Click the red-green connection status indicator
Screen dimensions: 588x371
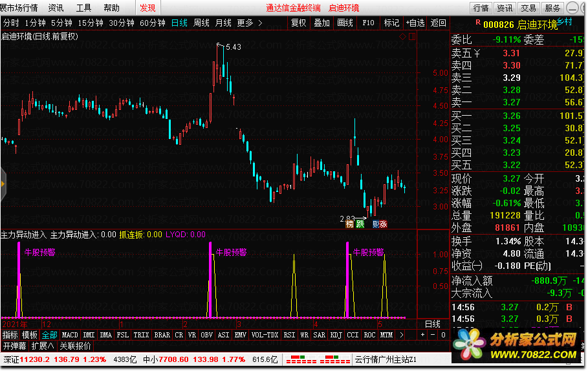click(x=318, y=359)
